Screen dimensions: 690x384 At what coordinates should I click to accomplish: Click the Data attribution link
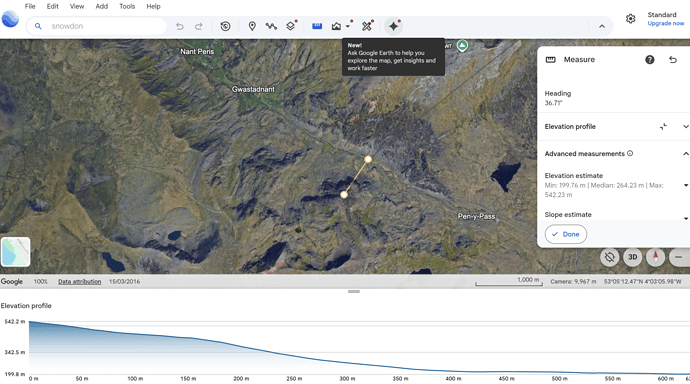80,282
